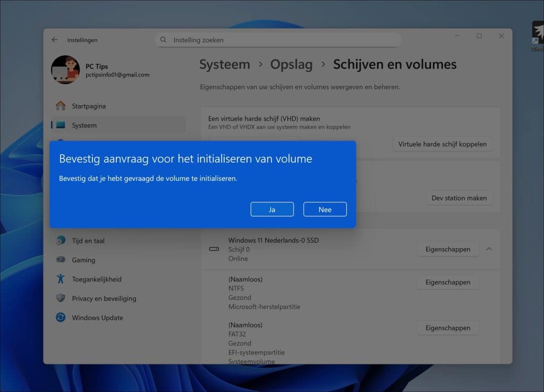Click the back arrow in Instellingen

pos(55,40)
